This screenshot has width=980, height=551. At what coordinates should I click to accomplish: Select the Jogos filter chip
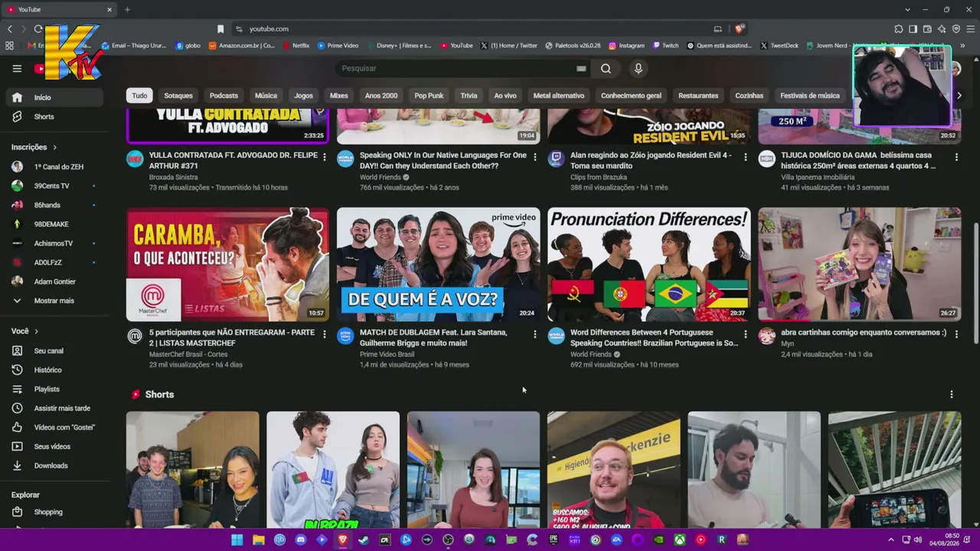pyautogui.click(x=304, y=96)
